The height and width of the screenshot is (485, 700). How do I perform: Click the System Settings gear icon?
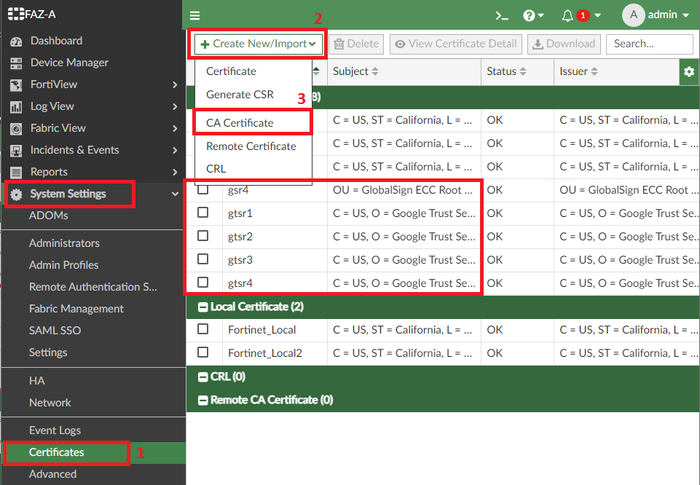tap(16, 194)
